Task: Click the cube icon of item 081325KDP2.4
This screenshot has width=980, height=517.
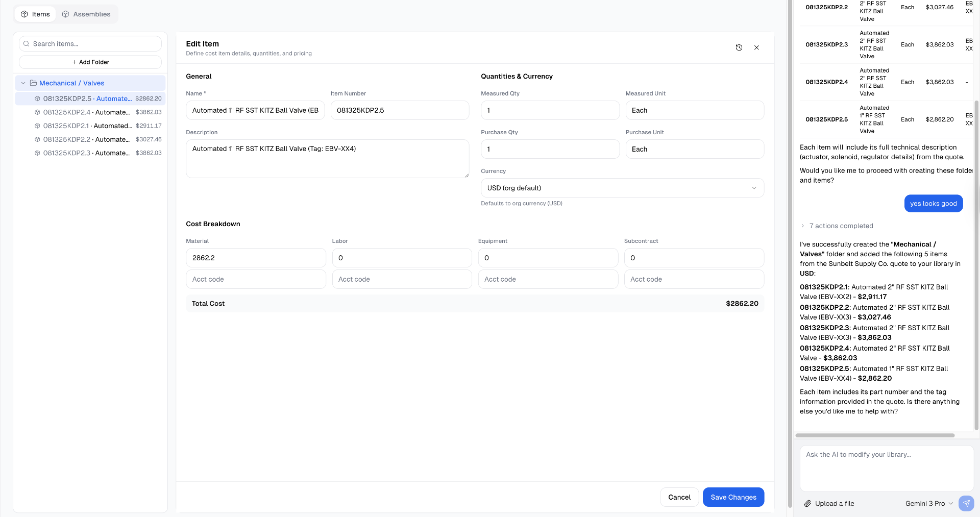Action: [x=37, y=112]
